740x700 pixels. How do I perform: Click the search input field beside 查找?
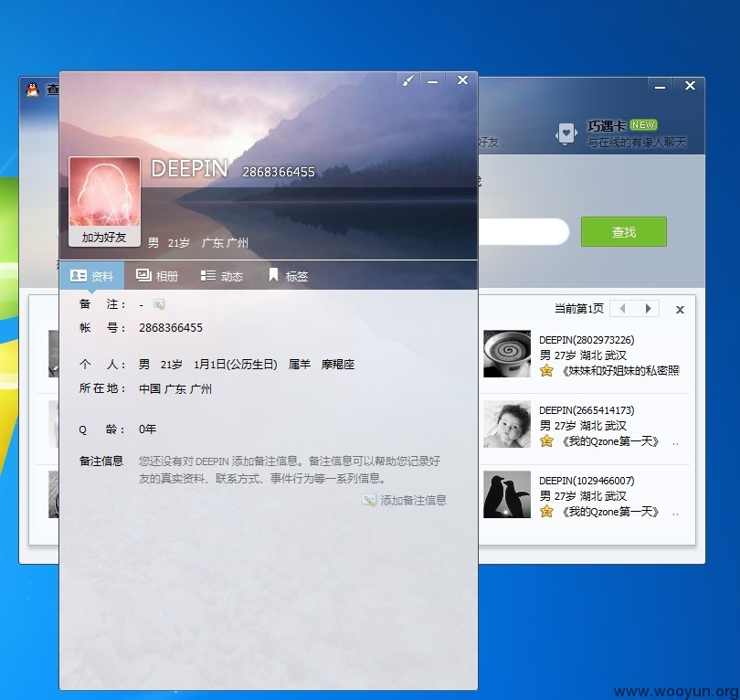coord(523,231)
